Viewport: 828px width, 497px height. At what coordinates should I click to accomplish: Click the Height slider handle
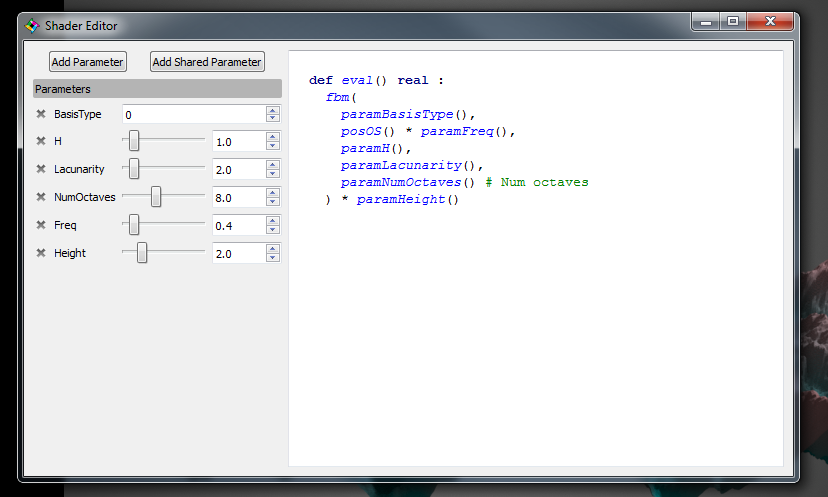tap(142, 252)
